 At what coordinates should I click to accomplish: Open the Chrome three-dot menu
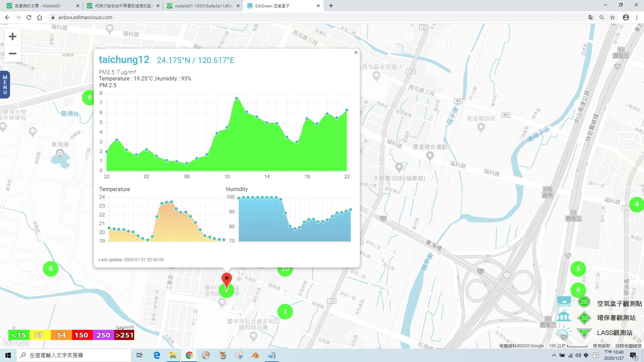coord(637,17)
